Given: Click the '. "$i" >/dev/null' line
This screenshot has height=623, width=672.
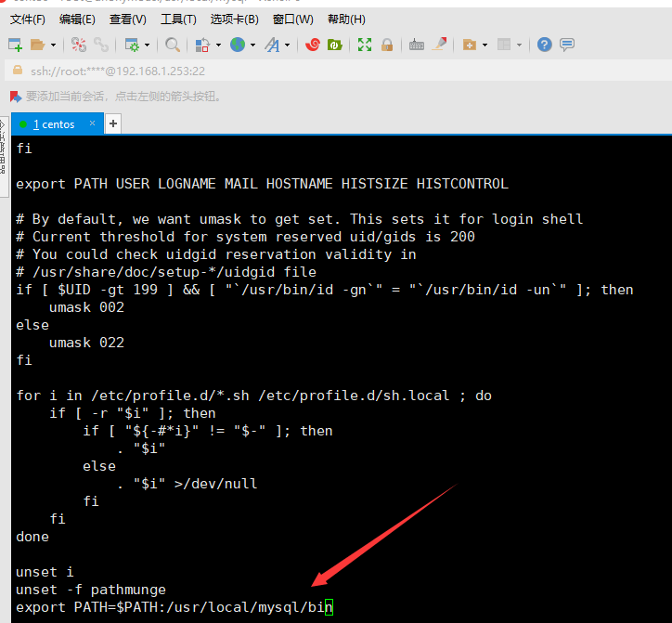Looking at the screenshot, I should click(187, 484).
